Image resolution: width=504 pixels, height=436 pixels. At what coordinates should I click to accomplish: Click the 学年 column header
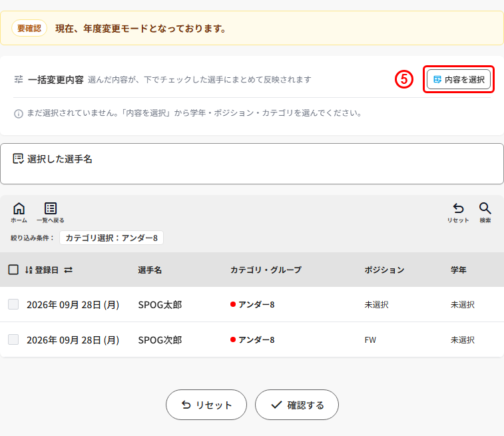pyautogui.click(x=458, y=270)
